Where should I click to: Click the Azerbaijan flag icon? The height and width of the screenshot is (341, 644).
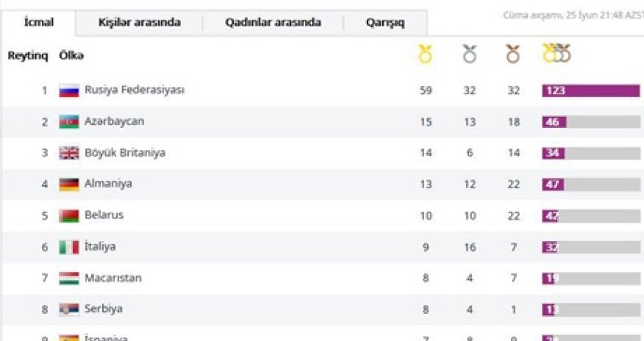click(69, 122)
